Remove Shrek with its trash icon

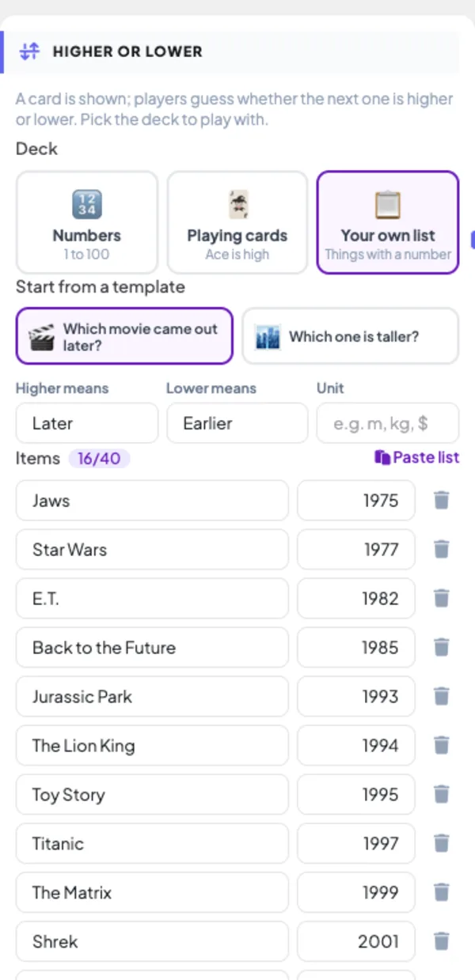click(442, 941)
